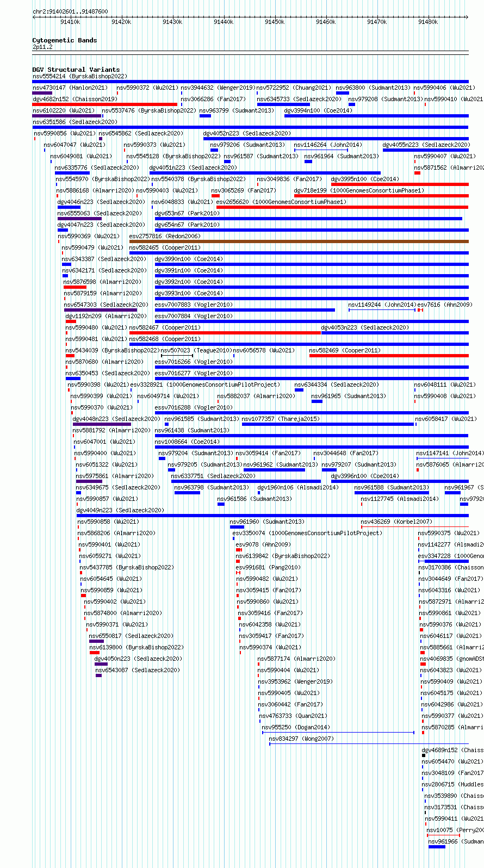This screenshot has height=868, width=484.
Task: Select esv2656620 (1000GenomesConsortiumPhase1) label
Action: [281, 202]
